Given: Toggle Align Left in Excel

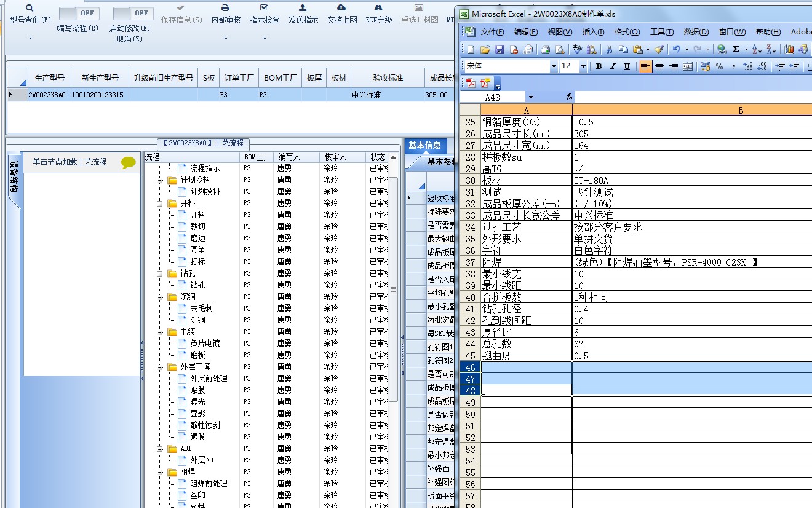Looking at the screenshot, I should point(645,66).
